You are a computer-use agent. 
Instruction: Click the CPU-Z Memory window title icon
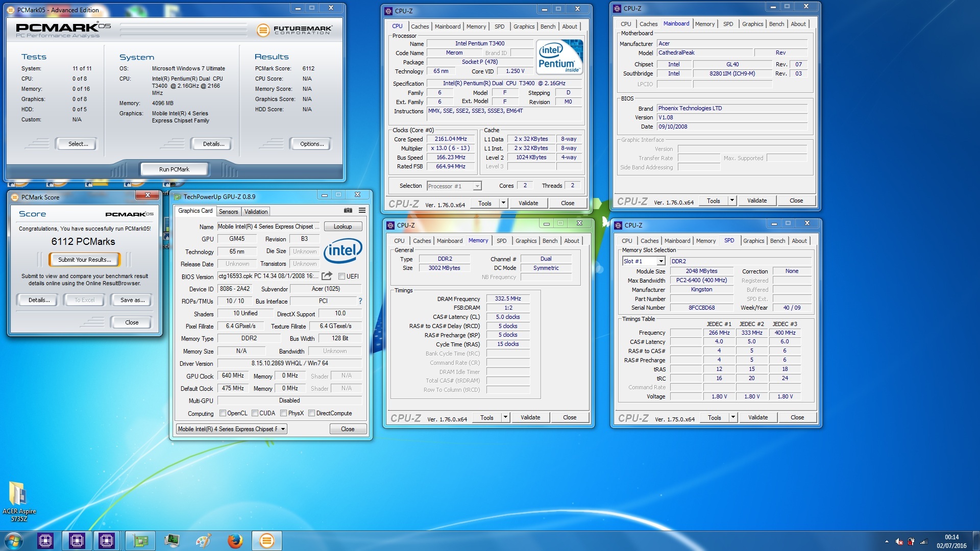(390, 225)
